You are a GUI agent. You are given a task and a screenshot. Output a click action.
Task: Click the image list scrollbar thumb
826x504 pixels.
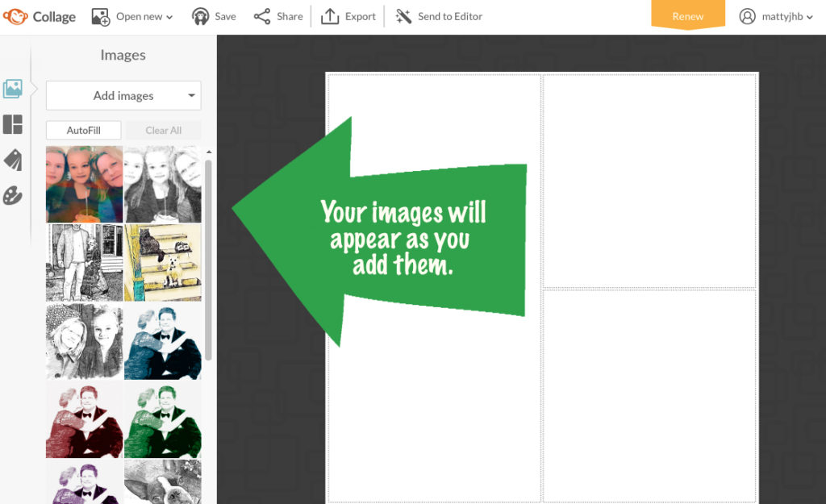tap(209, 260)
